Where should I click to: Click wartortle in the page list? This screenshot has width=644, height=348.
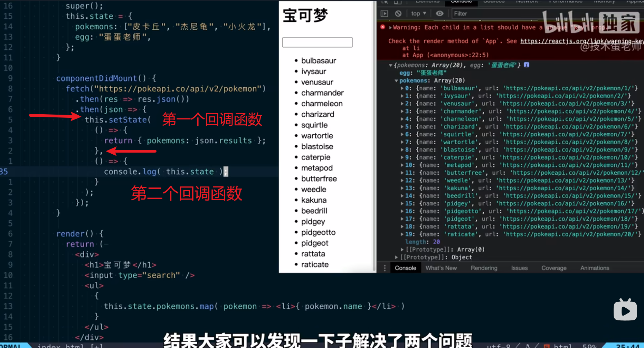[x=317, y=136]
